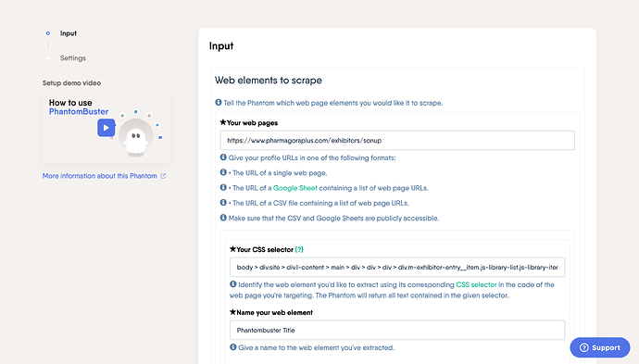Open the Support chat button

[x=600, y=347]
